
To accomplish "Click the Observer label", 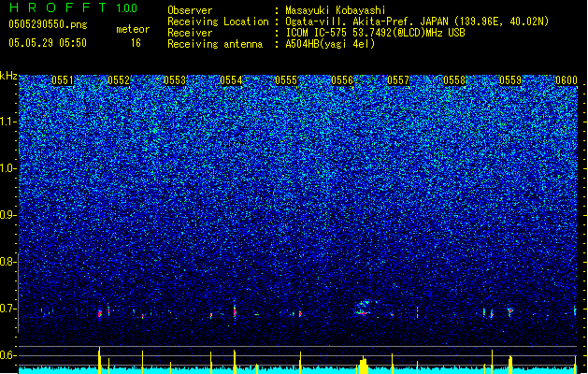I will click(190, 10).
